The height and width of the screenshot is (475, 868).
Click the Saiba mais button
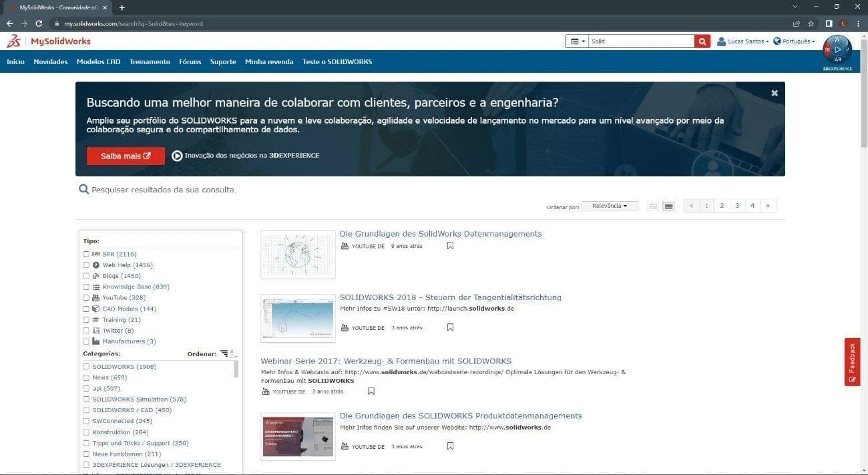pos(126,156)
